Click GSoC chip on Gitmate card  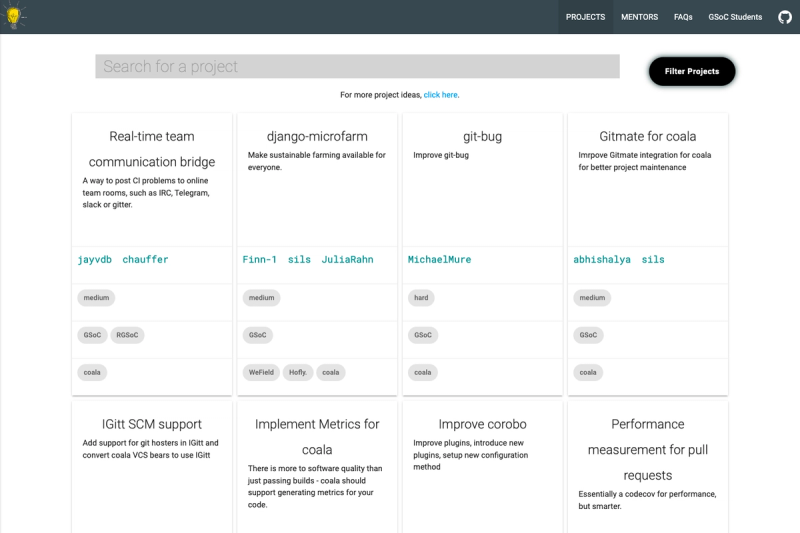pos(588,335)
